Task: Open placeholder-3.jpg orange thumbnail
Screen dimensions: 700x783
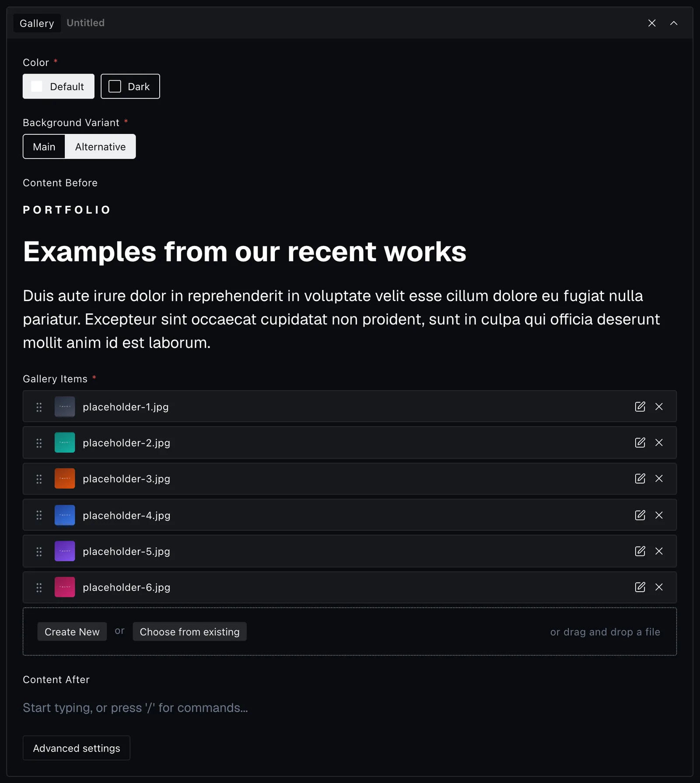Action: pos(65,478)
